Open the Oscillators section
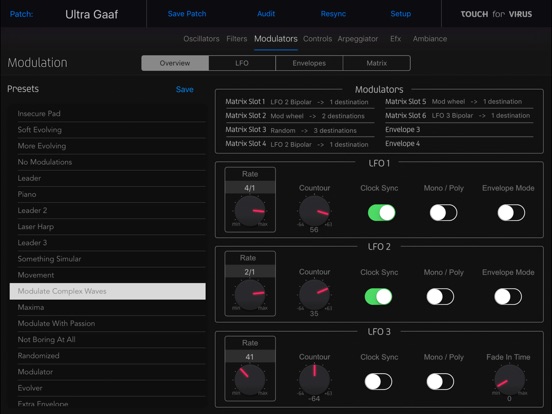The width and height of the screenshot is (552, 414). tap(201, 39)
